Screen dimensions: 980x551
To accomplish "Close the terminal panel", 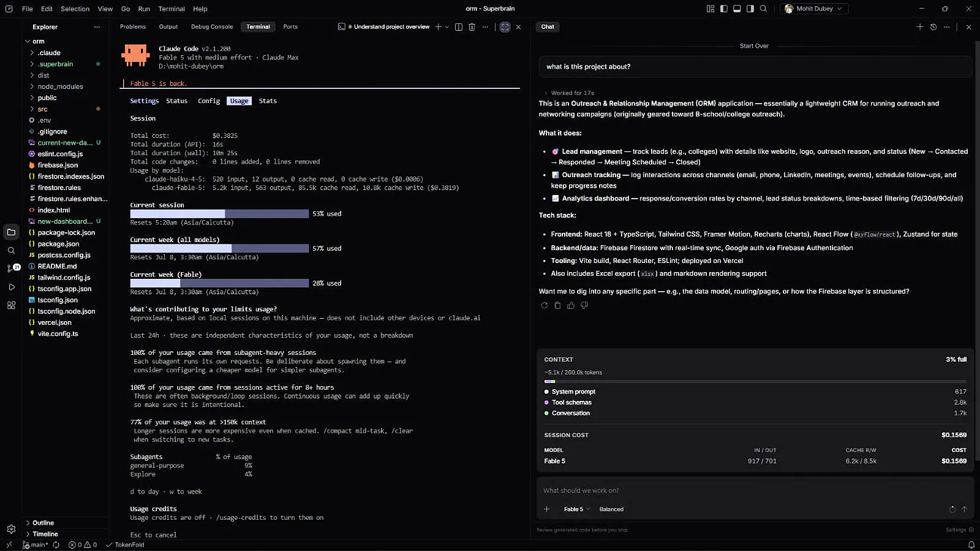I will tap(519, 27).
